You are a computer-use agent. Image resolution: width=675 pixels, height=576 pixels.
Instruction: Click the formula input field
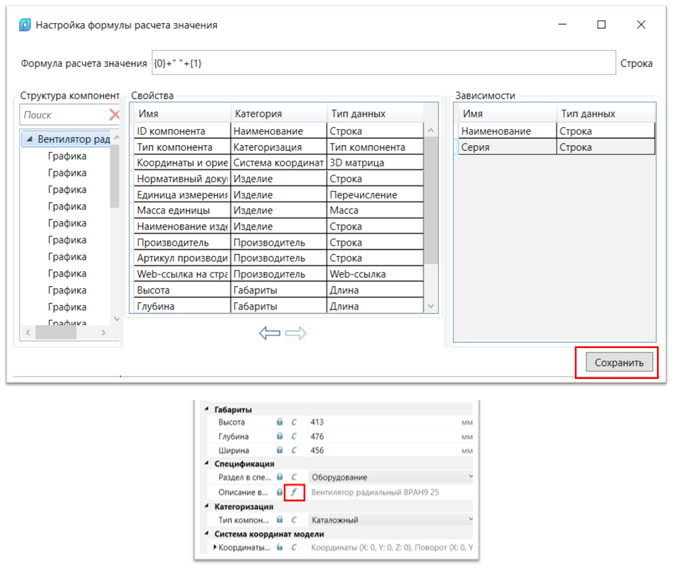382,63
